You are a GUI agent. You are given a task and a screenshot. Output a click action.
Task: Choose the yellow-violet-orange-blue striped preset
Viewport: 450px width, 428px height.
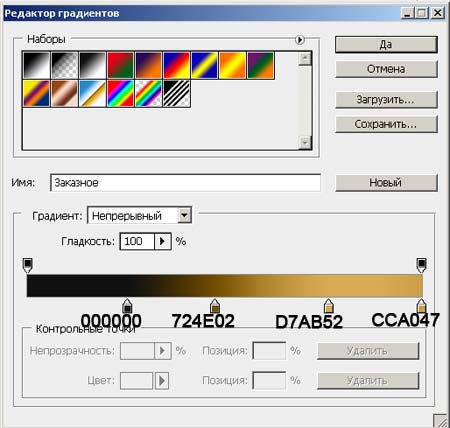pos(37,93)
